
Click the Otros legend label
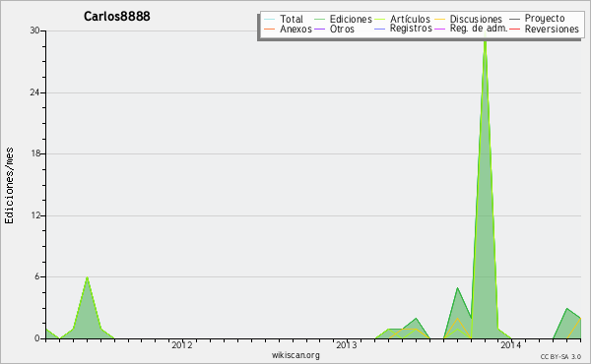[342, 29]
